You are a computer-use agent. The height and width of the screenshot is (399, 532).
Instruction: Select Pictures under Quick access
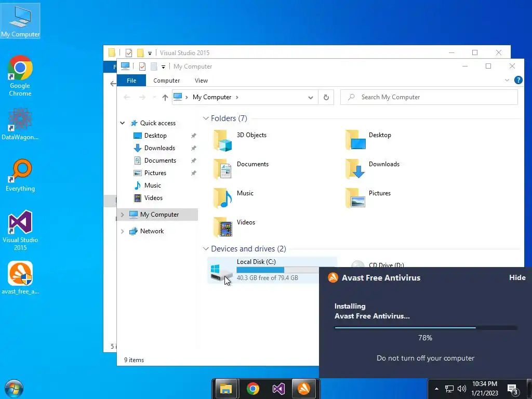point(155,172)
